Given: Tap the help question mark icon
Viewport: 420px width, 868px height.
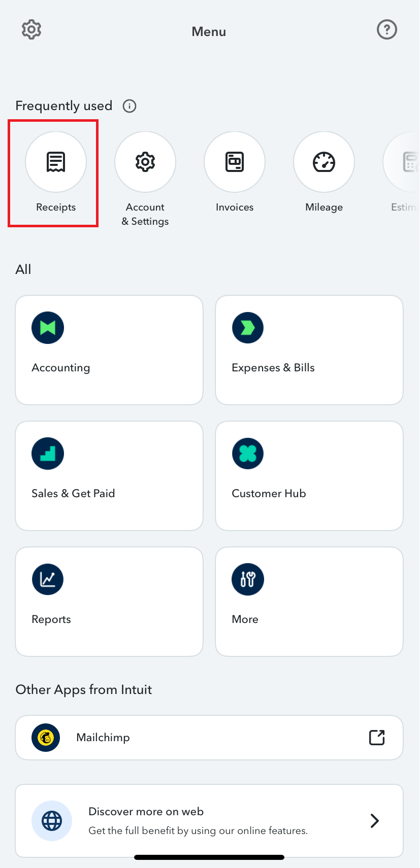Looking at the screenshot, I should coord(386,30).
